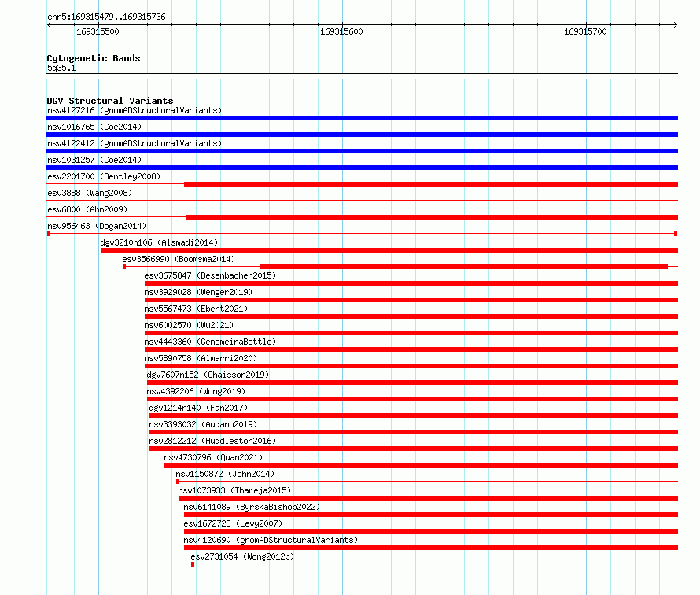The width and height of the screenshot is (700, 595).
Task: Click the red bar under esv2201700
Action: (431, 184)
